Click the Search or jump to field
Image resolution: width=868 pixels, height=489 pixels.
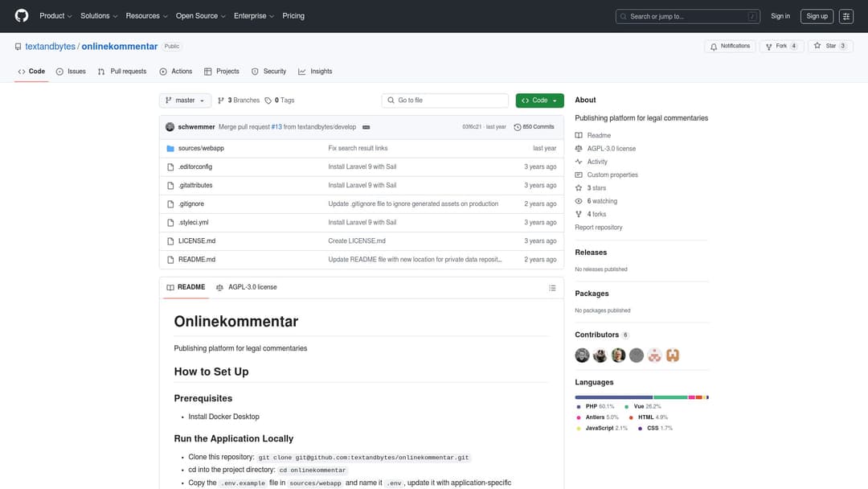point(687,17)
